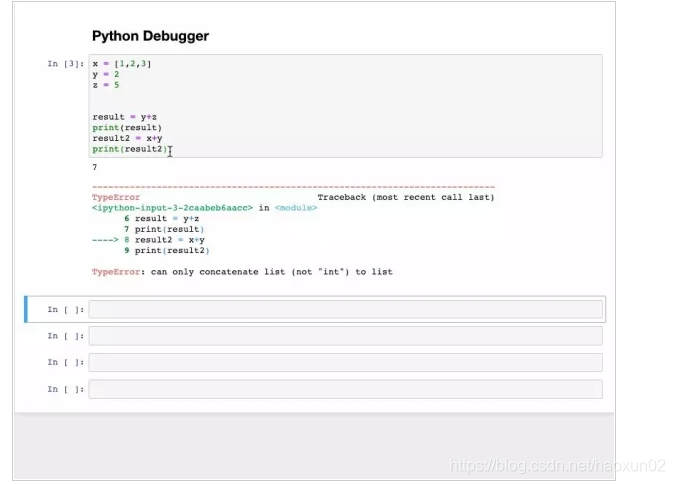Click traceback line 9 'print(result2)'

(167, 251)
